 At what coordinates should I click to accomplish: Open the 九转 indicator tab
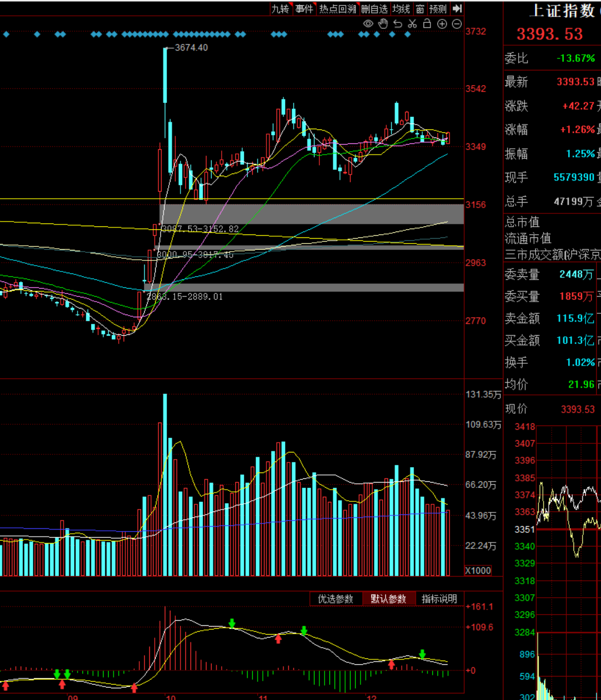[x=280, y=9]
